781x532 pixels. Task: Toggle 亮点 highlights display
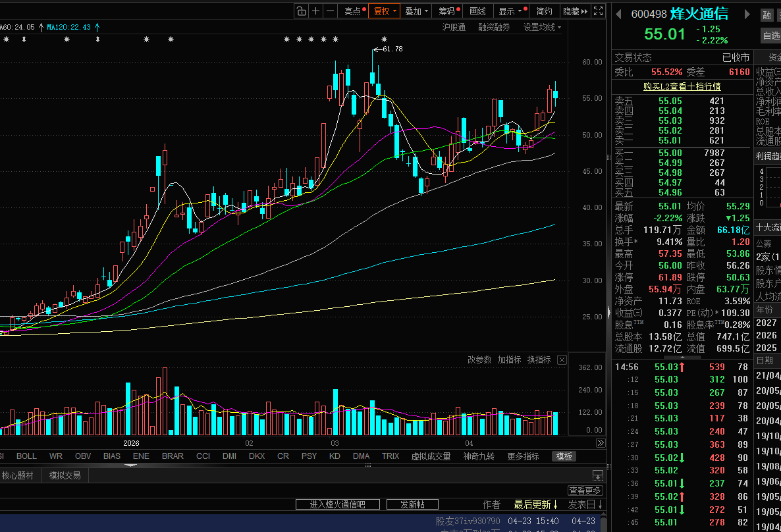(x=355, y=11)
